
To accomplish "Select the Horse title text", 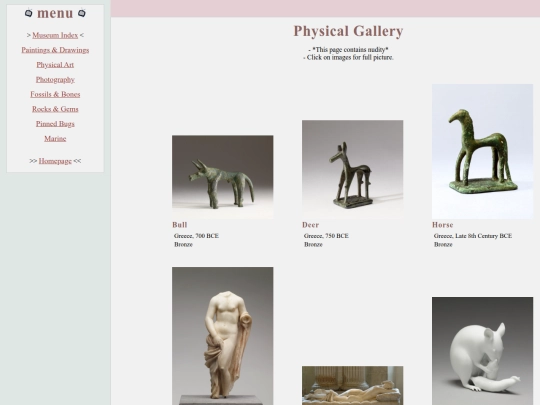I will pyautogui.click(x=443, y=225).
